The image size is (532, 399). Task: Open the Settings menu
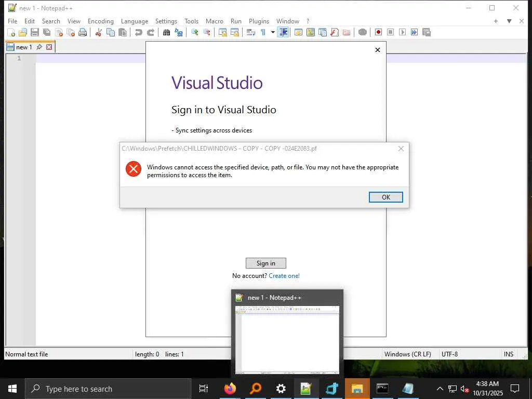(x=166, y=21)
